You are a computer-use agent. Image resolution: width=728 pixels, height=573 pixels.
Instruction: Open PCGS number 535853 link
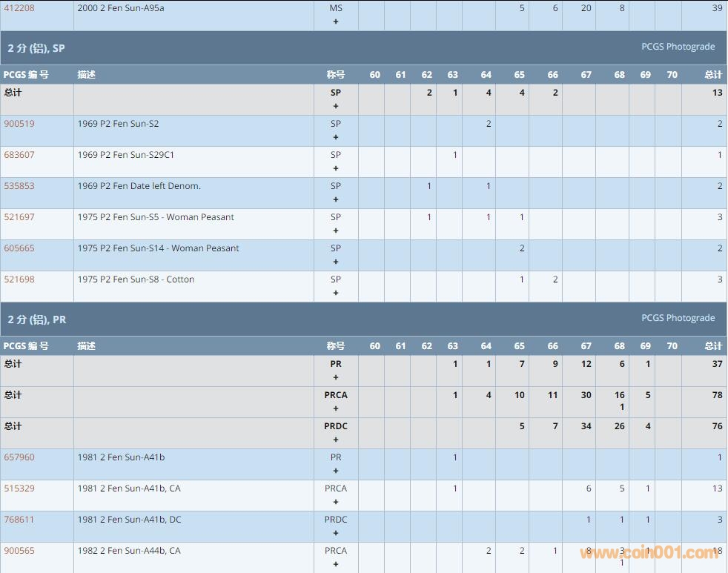point(19,186)
